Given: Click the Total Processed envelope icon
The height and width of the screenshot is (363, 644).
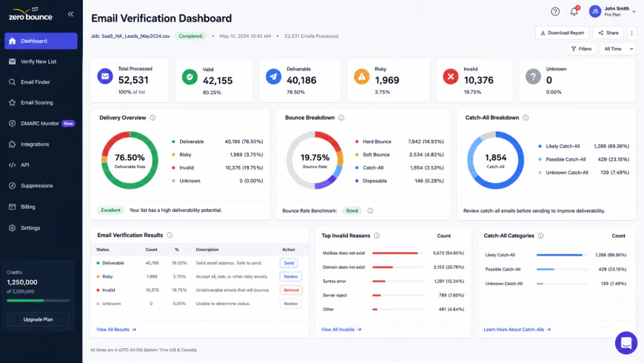Looking at the screenshot, I should click(105, 76).
